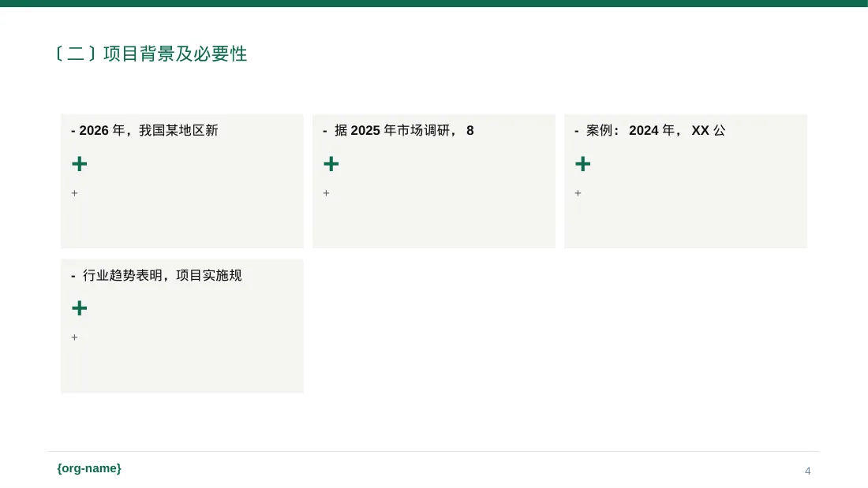Select the text '- 案例： 2024 年， XX 公'
This screenshot has height=488, width=868.
pyautogui.click(x=650, y=131)
